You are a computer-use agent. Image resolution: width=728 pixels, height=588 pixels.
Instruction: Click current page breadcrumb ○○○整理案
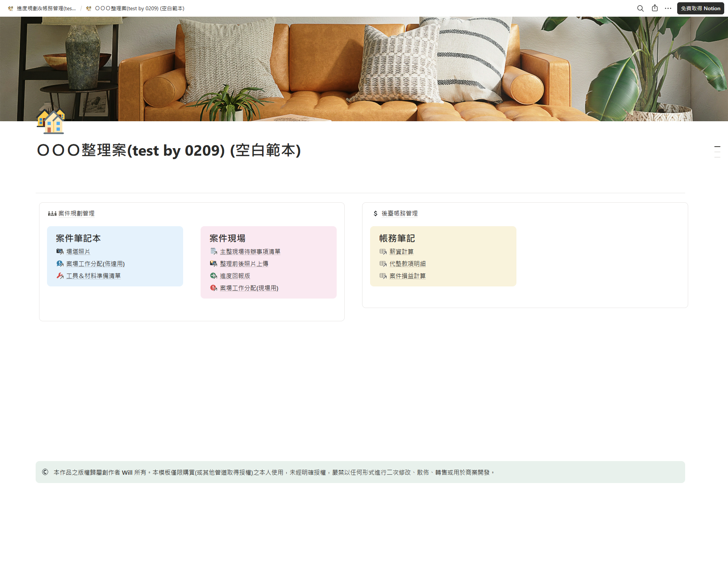(139, 8)
